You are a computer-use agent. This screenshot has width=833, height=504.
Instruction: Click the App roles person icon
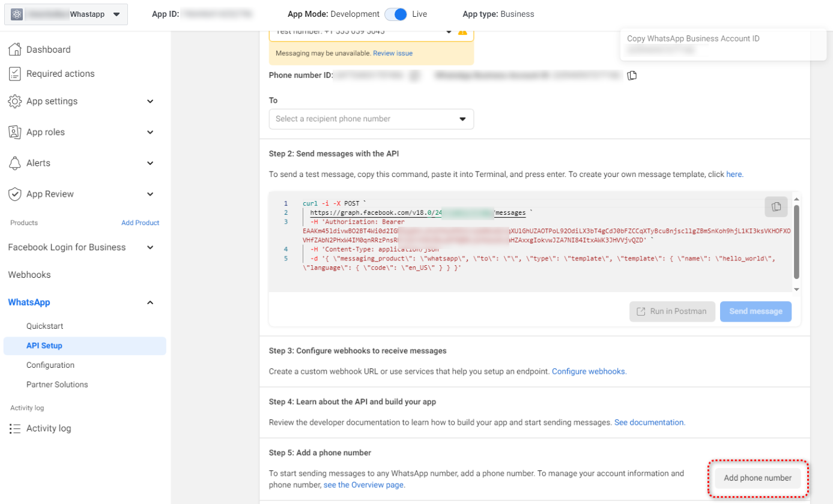[15, 132]
